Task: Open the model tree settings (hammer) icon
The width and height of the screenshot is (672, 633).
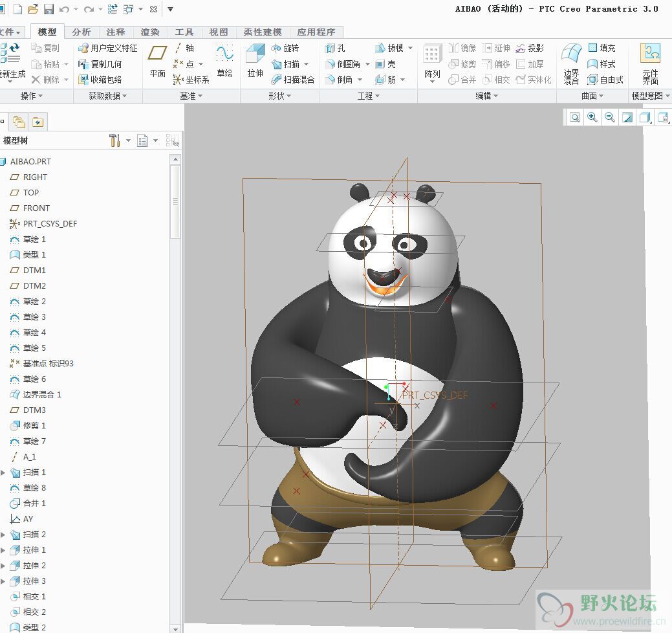Action: 114,140
